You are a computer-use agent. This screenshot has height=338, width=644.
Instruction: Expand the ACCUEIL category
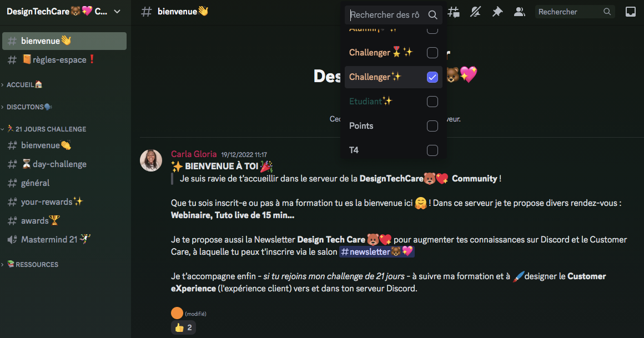point(24,84)
